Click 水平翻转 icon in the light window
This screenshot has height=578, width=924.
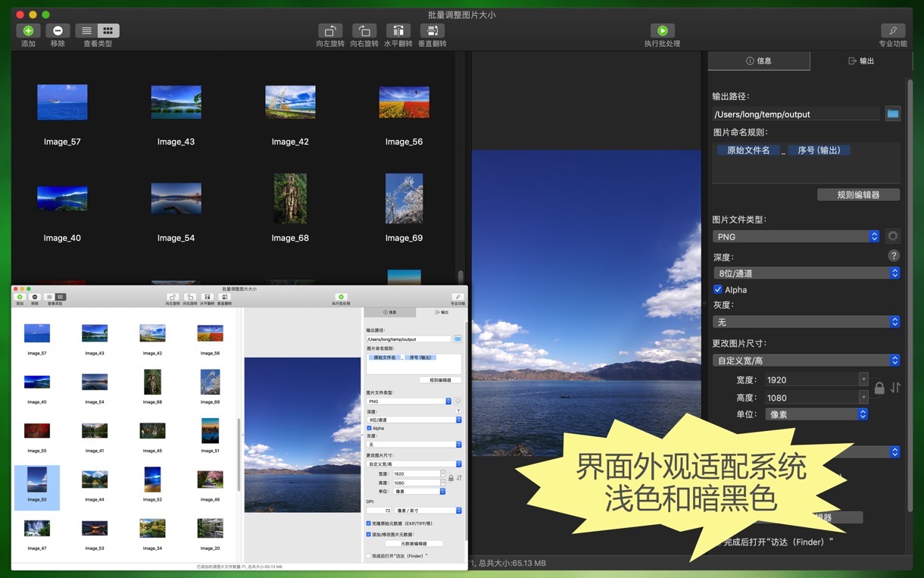coord(208,297)
